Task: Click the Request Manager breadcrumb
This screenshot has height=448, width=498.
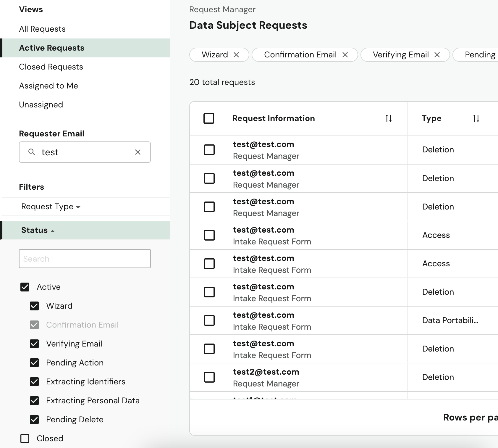Action: 222,9
